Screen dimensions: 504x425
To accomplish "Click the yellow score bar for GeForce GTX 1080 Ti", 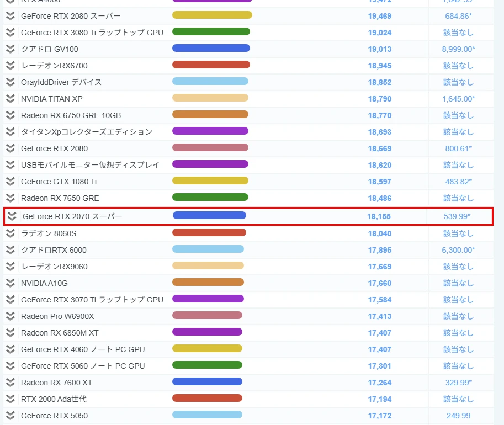I will (x=210, y=181).
